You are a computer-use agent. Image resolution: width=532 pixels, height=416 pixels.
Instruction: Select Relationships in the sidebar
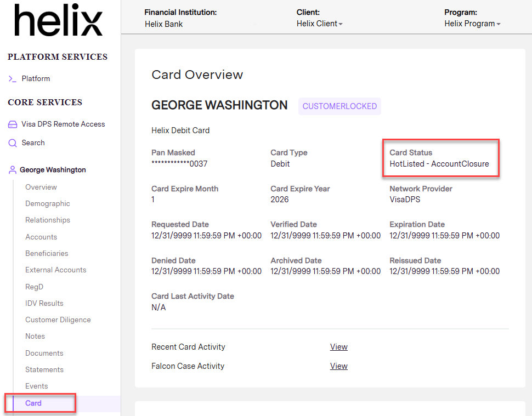pyautogui.click(x=48, y=220)
